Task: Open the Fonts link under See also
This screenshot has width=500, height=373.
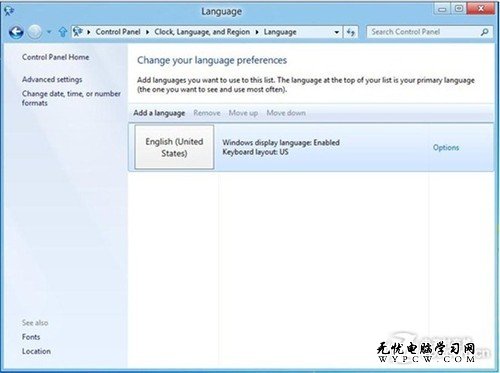Action: click(31, 337)
